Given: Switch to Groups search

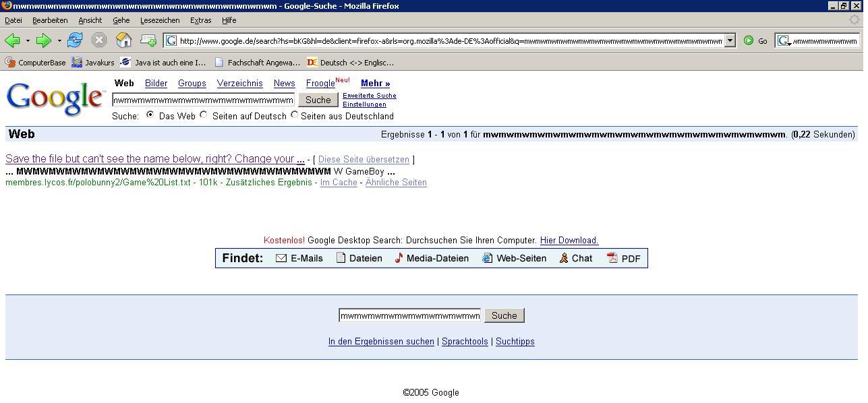Looking at the screenshot, I should tap(192, 84).
